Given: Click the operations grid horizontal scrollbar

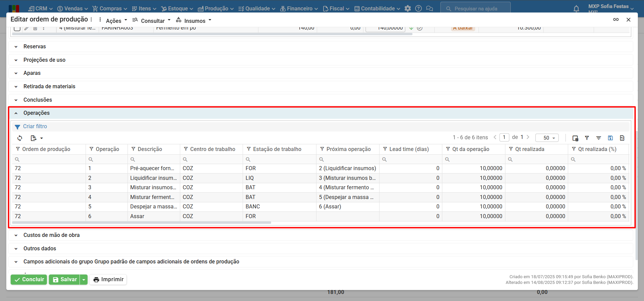Looking at the screenshot, I should click(142, 222).
